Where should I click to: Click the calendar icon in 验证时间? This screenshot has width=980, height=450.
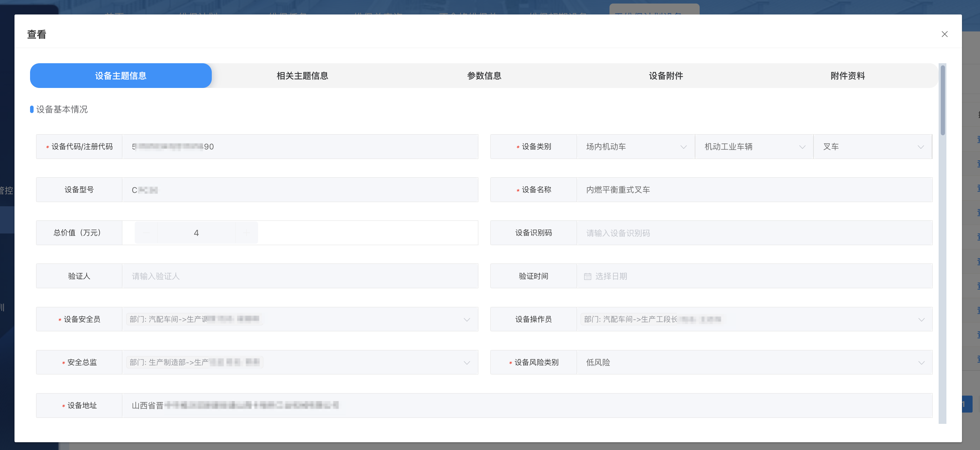pyautogui.click(x=587, y=276)
